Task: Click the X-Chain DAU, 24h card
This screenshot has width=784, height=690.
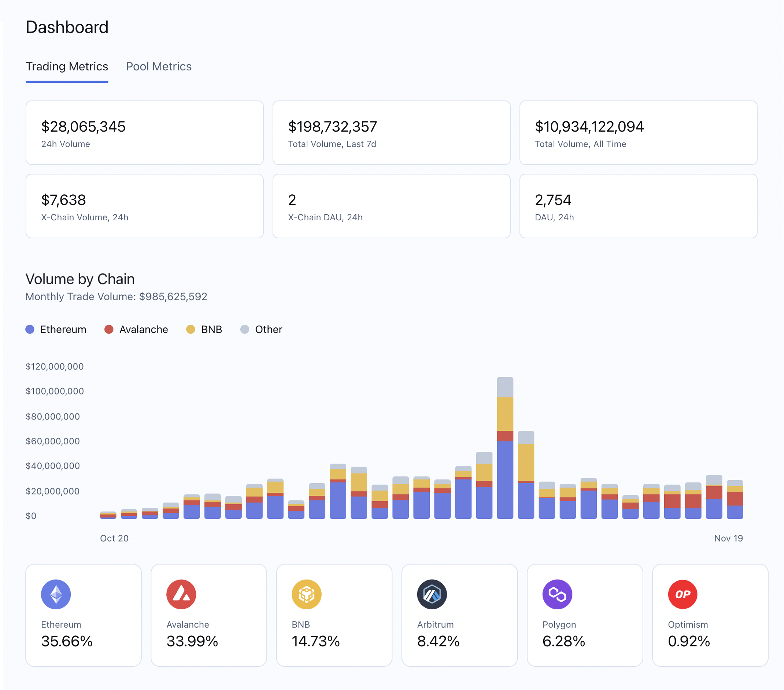Action: (391, 206)
